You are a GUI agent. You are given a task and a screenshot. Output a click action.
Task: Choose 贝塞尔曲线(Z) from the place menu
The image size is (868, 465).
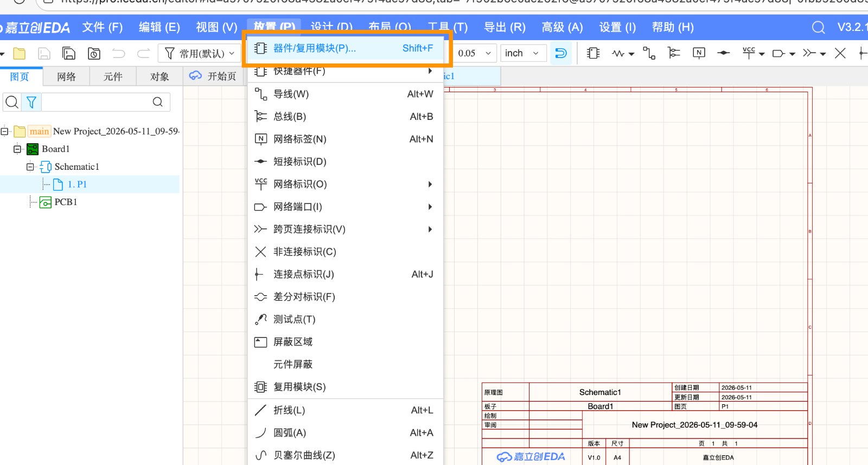346,455
